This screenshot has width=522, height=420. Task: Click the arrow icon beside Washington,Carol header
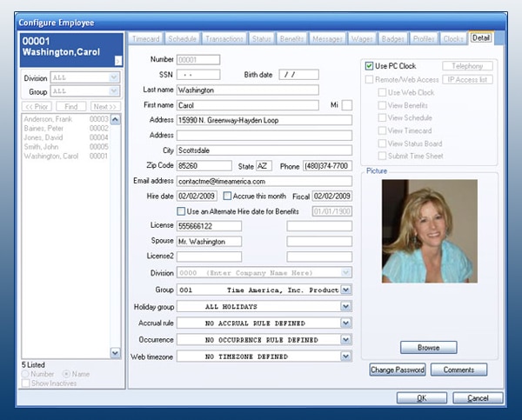[118, 61]
